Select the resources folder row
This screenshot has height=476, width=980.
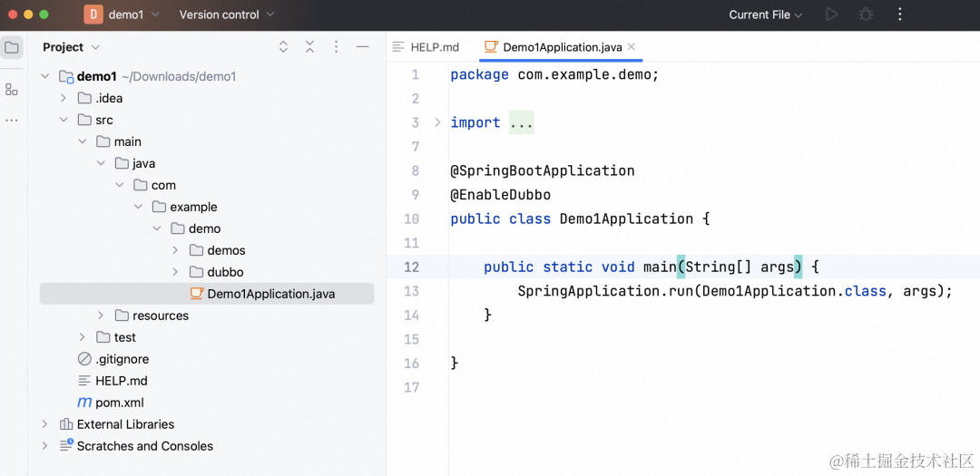[207, 316]
